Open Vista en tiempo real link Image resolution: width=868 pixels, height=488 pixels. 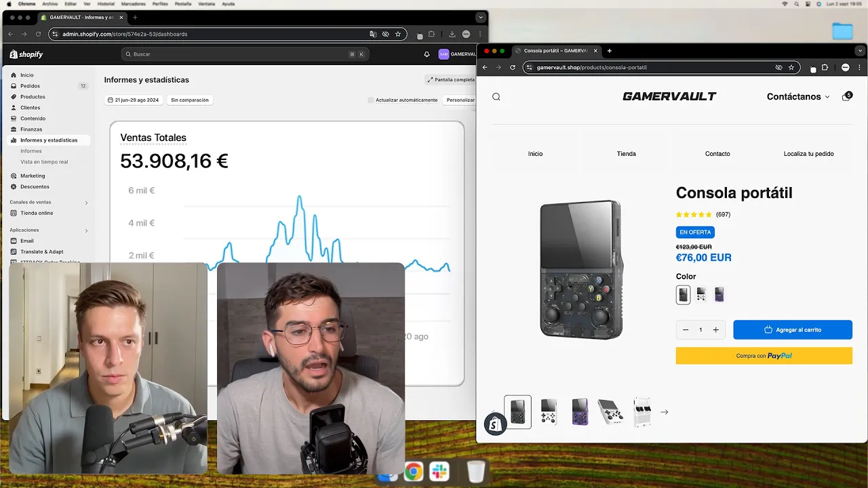(44, 162)
